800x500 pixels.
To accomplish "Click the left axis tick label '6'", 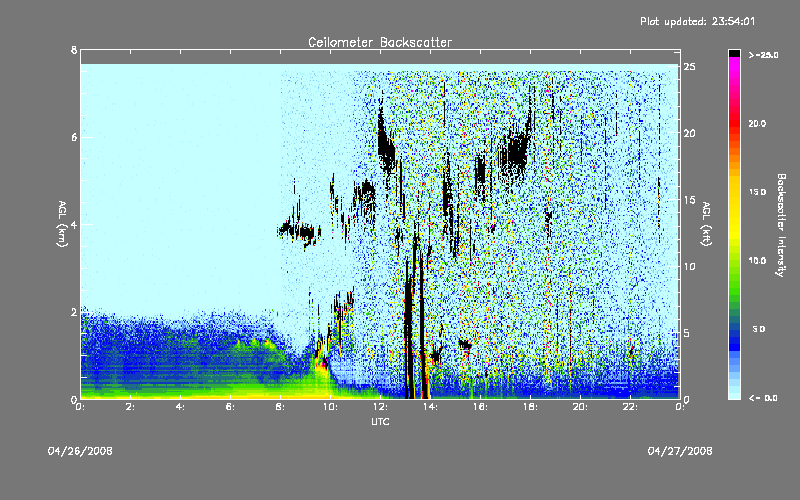I will click(74, 137).
